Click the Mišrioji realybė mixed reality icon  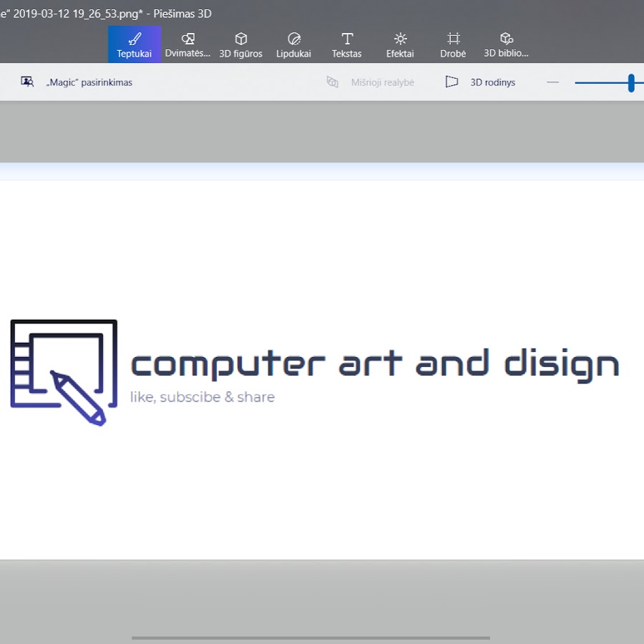coord(332,82)
